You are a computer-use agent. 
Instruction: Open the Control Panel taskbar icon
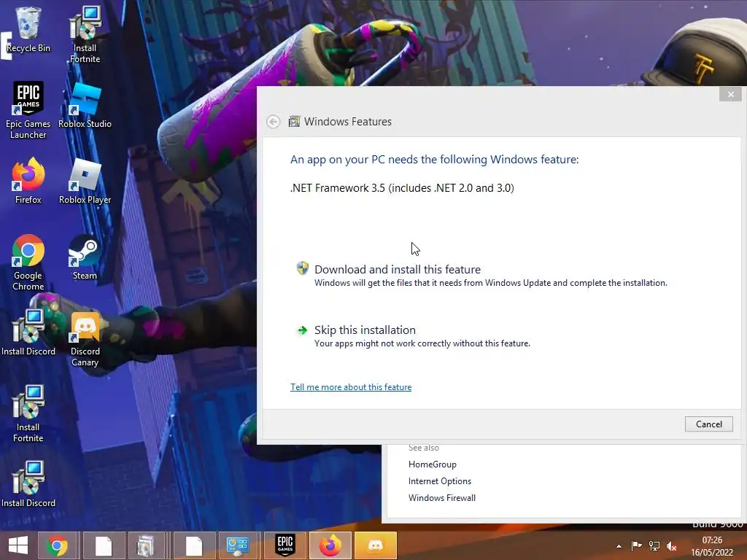click(237, 545)
